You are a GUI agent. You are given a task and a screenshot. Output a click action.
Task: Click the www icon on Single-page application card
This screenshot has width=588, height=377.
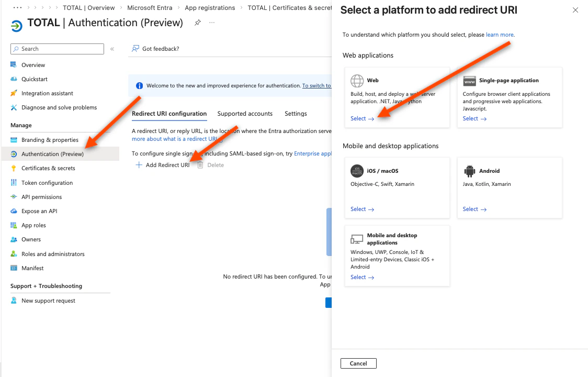[x=469, y=81]
